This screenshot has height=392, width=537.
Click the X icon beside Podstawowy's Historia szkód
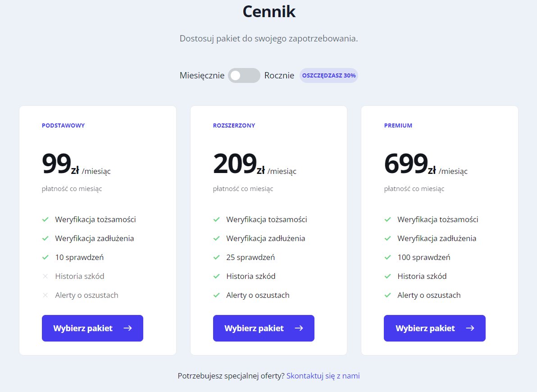click(x=45, y=276)
